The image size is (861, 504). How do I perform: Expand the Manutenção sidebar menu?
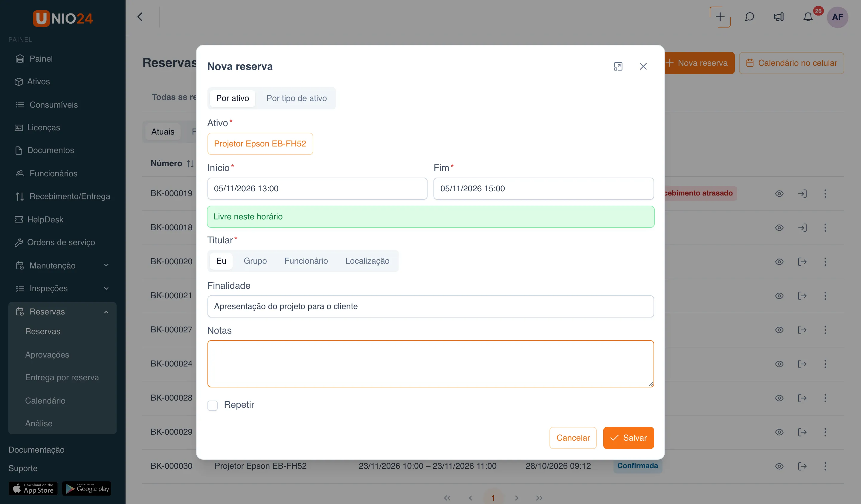click(x=62, y=265)
